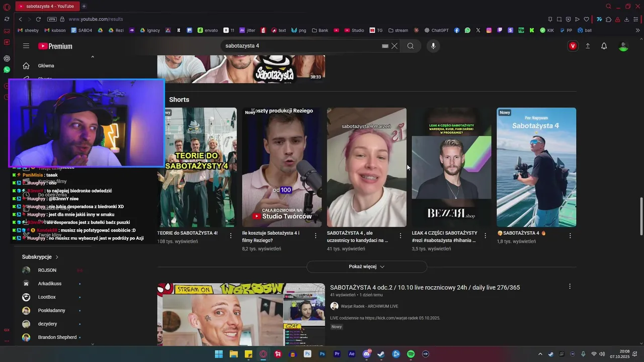Open options for SABOTAŻYSTA 4, ale uczestnicy short

pyautogui.click(x=400, y=235)
